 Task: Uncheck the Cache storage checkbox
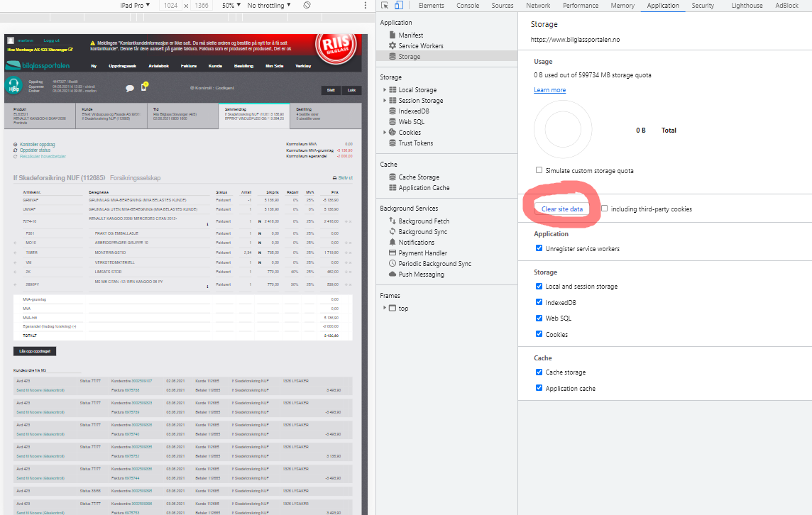coord(539,372)
